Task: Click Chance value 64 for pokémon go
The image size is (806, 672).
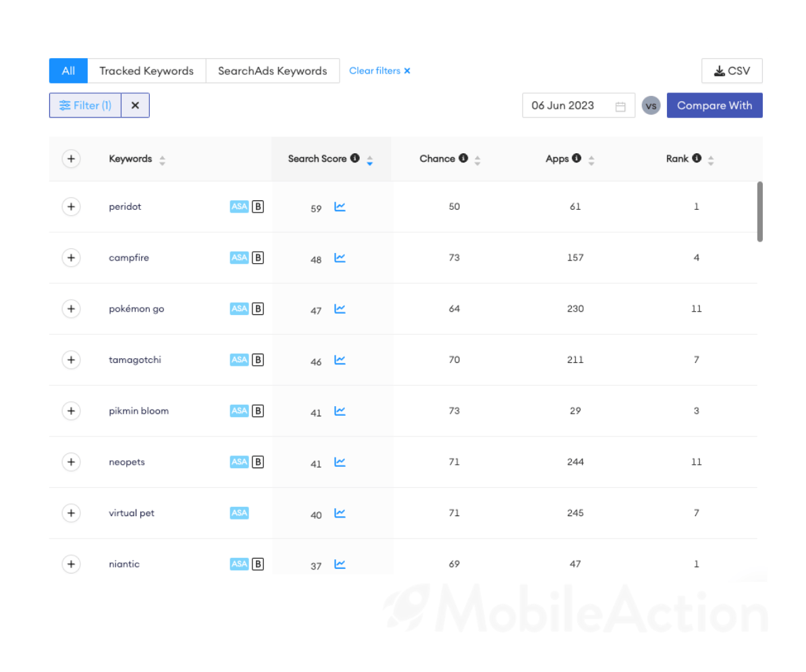Action: pos(454,309)
